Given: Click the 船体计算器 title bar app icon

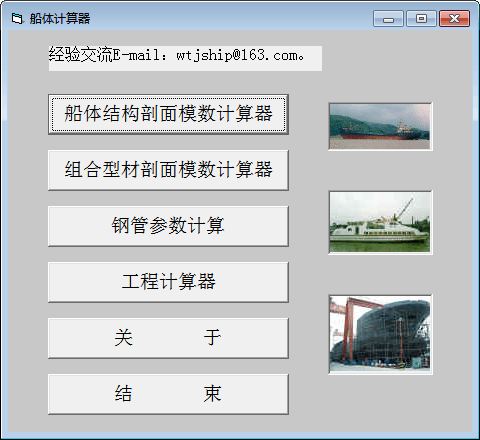Looking at the screenshot, I should tap(17, 18).
